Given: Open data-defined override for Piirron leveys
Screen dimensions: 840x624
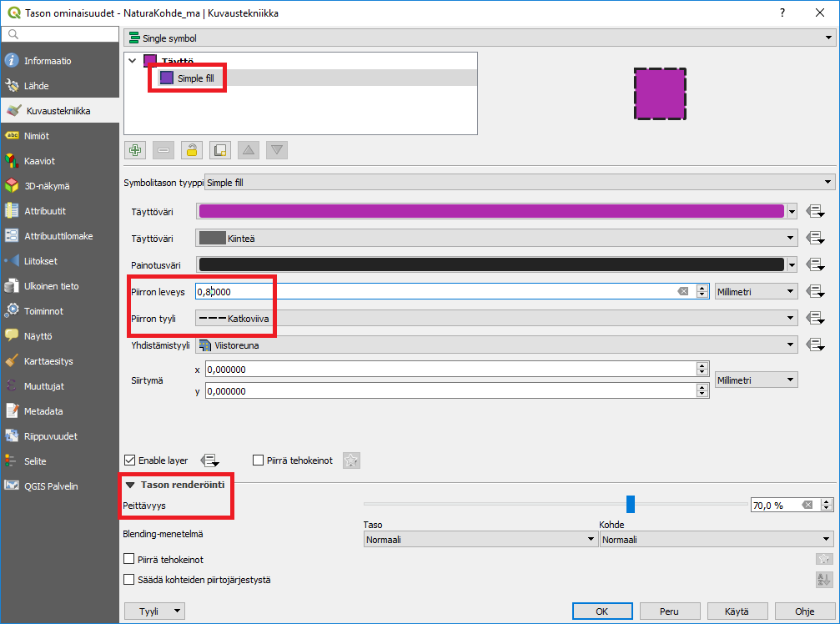Looking at the screenshot, I should tap(815, 291).
